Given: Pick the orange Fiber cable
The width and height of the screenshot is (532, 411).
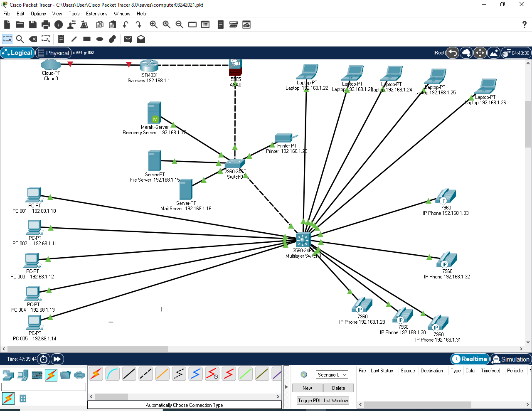Looking at the screenshot, I should pos(163,374).
